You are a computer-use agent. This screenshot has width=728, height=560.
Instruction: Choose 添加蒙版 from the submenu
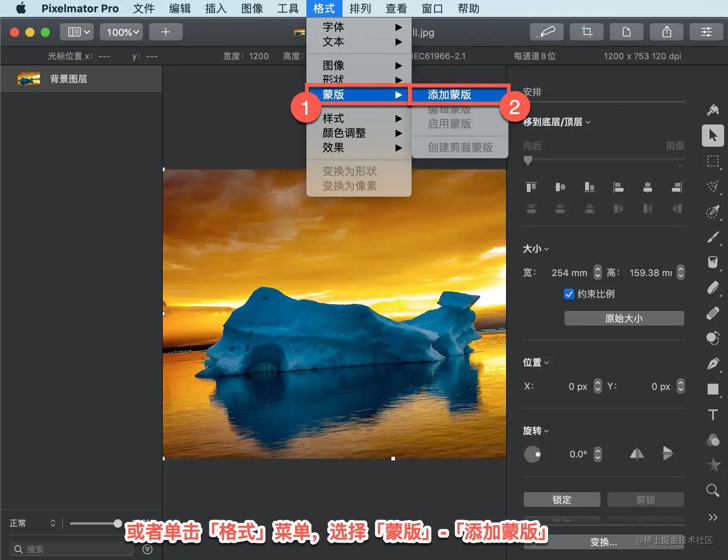[459, 95]
